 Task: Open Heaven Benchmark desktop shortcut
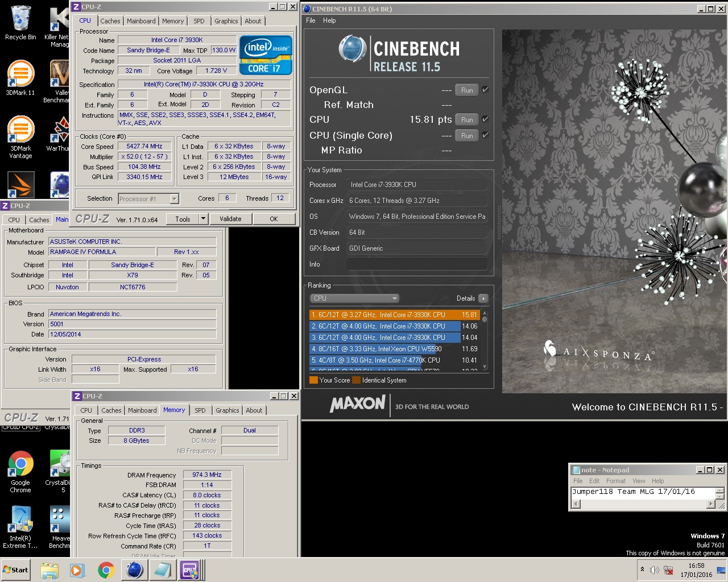coord(59,527)
